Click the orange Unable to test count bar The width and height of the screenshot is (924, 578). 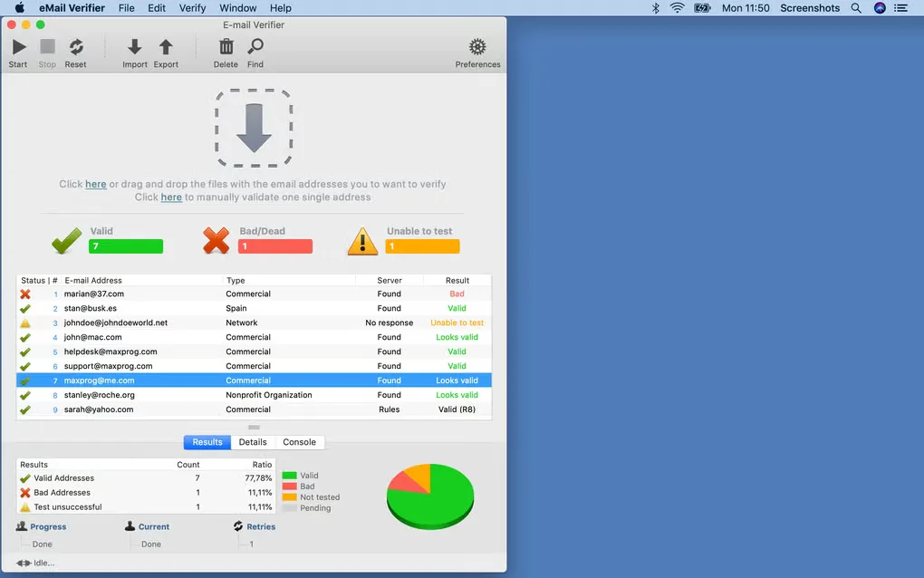[422, 246]
